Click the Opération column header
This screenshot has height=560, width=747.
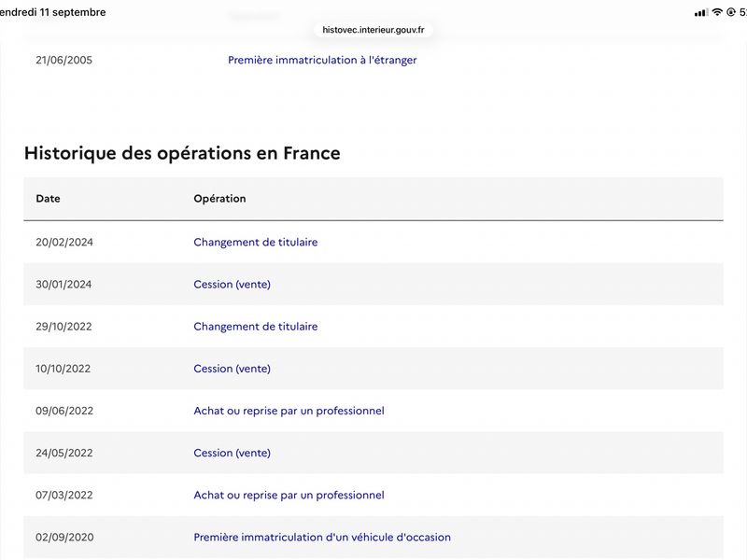219,199
